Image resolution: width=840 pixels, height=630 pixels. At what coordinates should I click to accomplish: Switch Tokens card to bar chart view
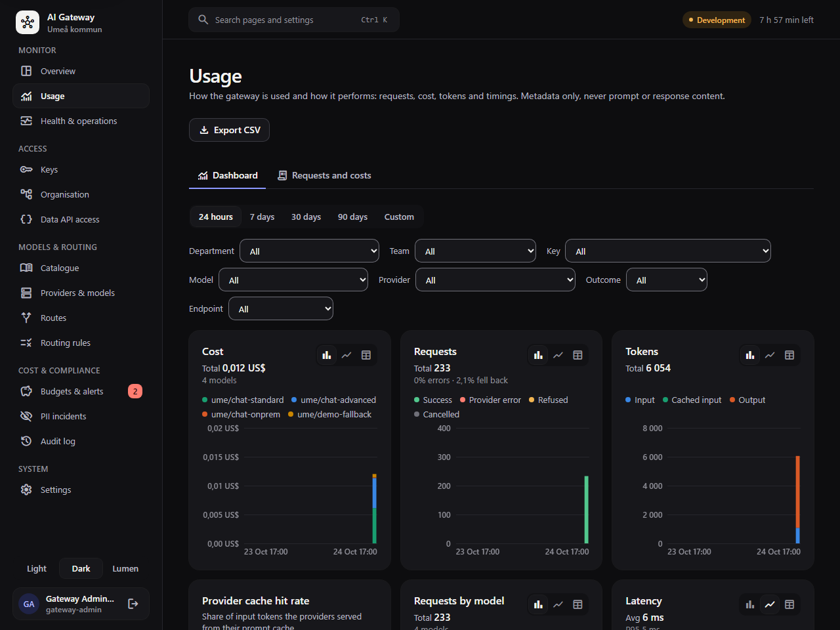[x=750, y=355]
